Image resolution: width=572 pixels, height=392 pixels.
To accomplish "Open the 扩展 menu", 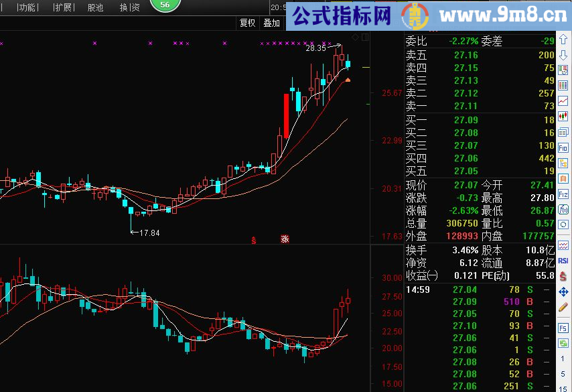I will (x=64, y=7).
